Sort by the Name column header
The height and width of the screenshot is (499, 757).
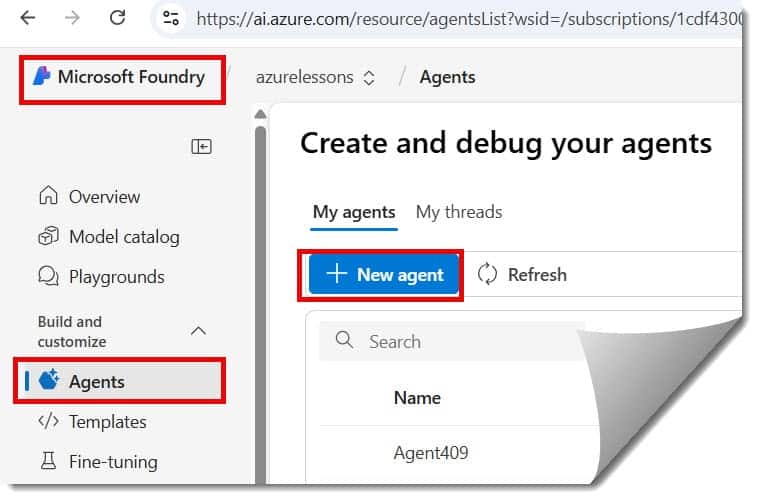coord(417,398)
